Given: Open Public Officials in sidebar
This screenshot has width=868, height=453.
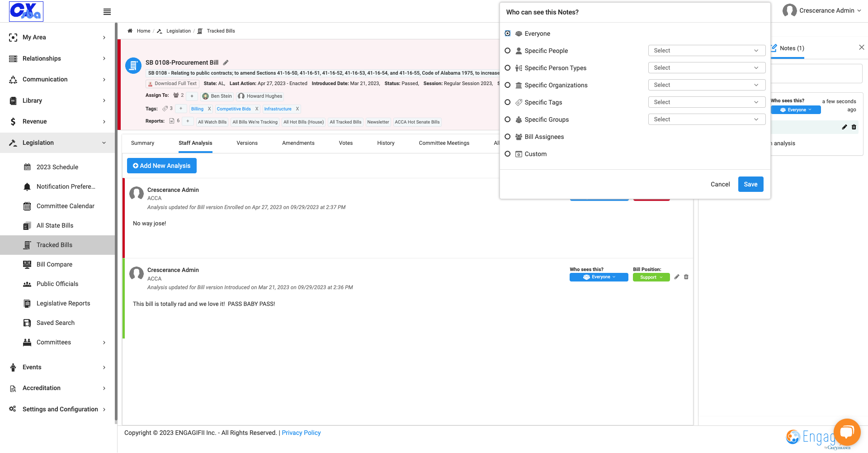Looking at the screenshot, I should [57, 284].
